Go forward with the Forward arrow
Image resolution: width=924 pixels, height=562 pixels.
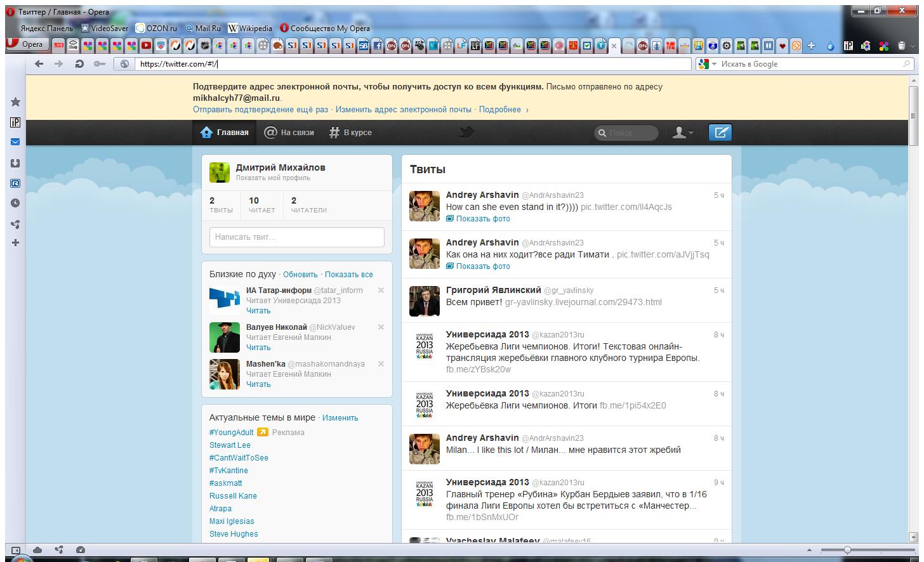point(58,64)
